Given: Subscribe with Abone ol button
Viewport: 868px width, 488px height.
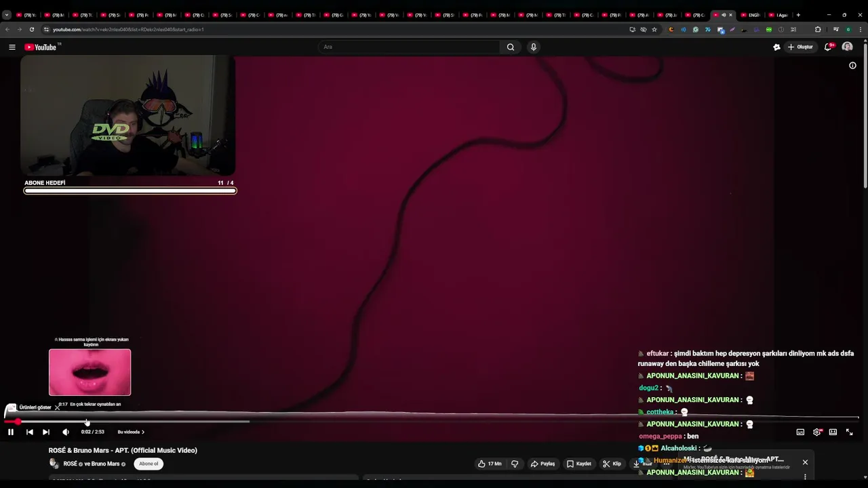Looking at the screenshot, I should tap(149, 464).
